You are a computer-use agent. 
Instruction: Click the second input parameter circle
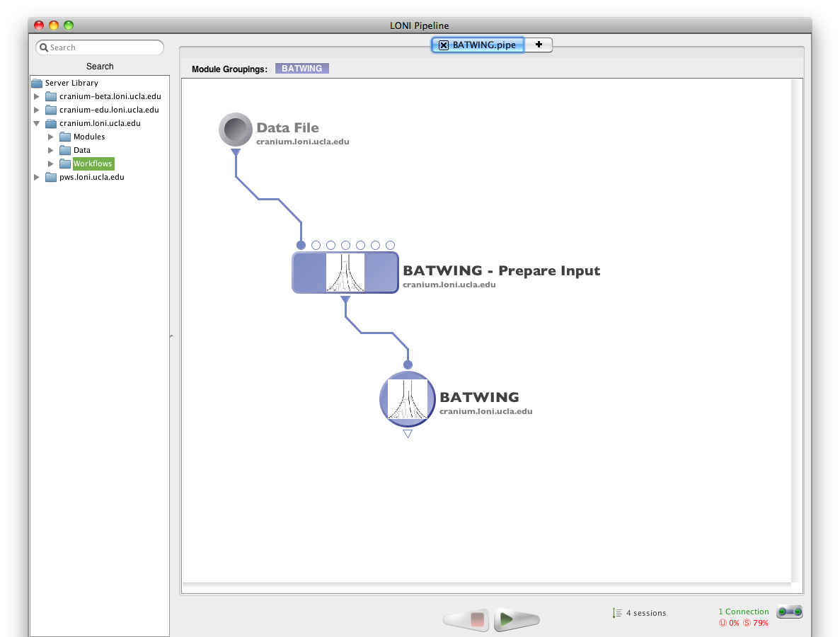coord(316,245)
